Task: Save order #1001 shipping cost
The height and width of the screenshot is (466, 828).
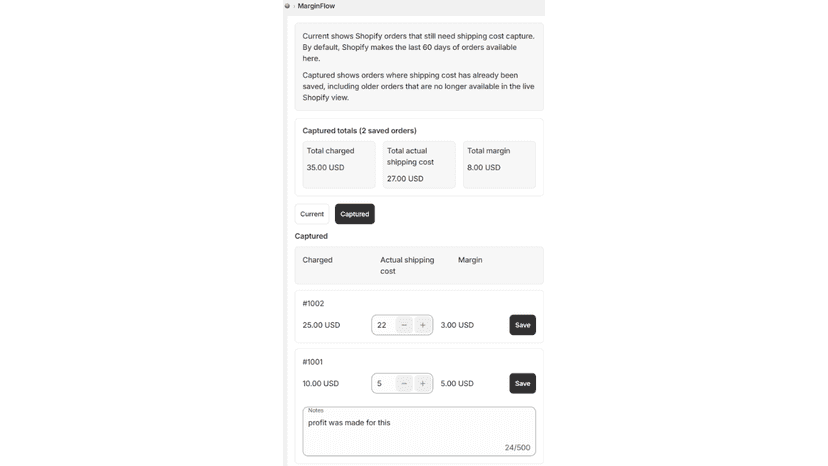Action: pos(522,384)
